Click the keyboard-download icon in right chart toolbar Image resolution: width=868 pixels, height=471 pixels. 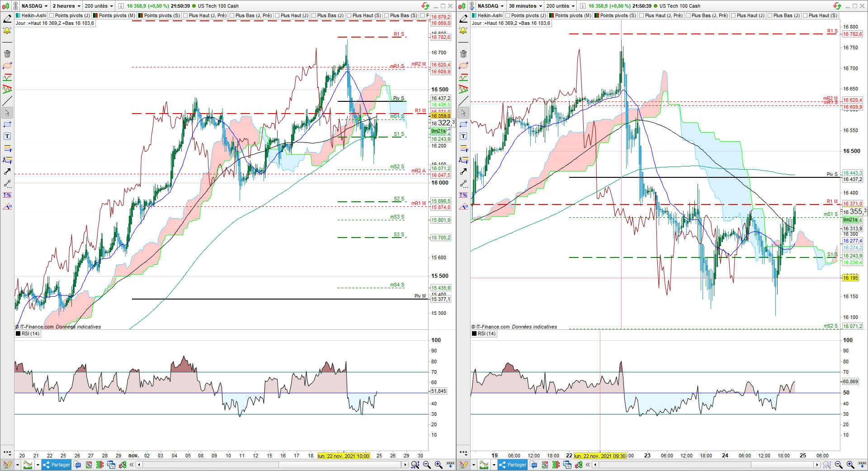pyautogui.click(x=862, y=465)
